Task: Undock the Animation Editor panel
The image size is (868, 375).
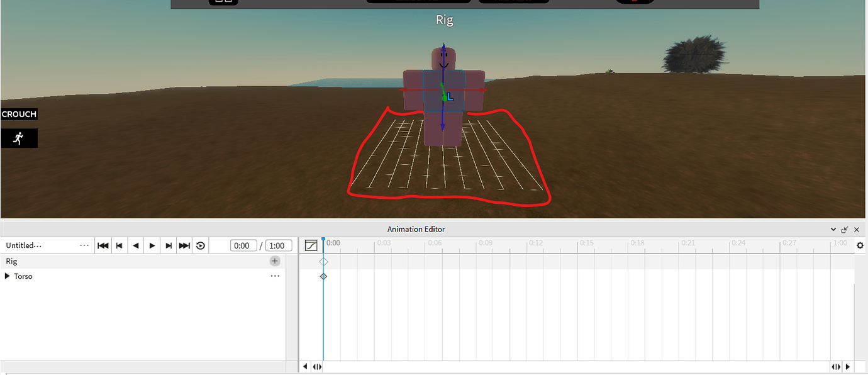Action: point(845,230)
